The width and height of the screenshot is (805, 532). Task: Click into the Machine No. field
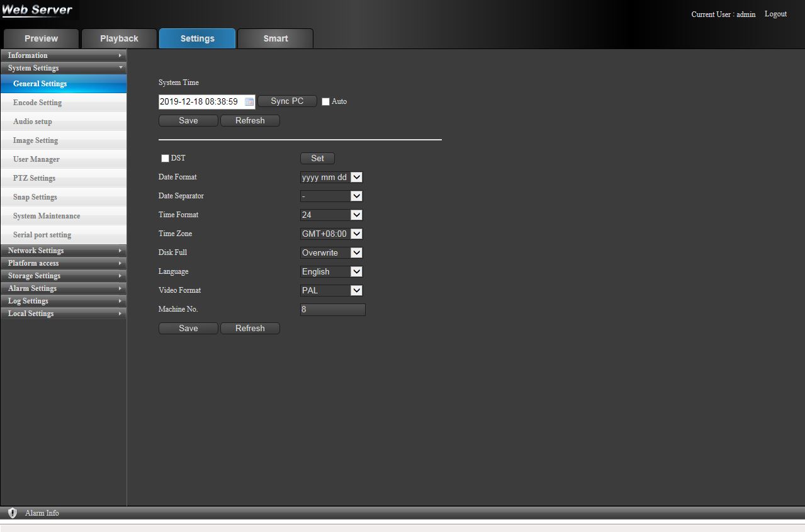pyautogui.click(x=332, y=310)
